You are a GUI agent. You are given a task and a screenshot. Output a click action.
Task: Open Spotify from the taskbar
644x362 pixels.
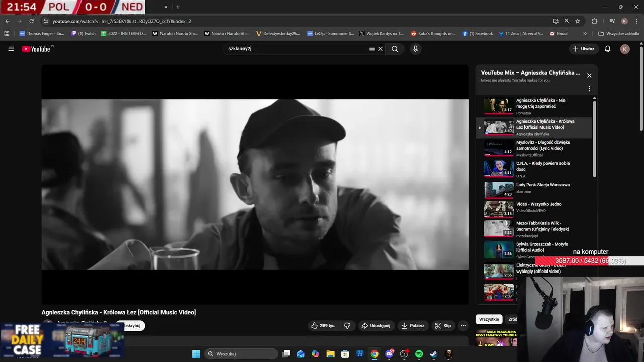point(419,354)
